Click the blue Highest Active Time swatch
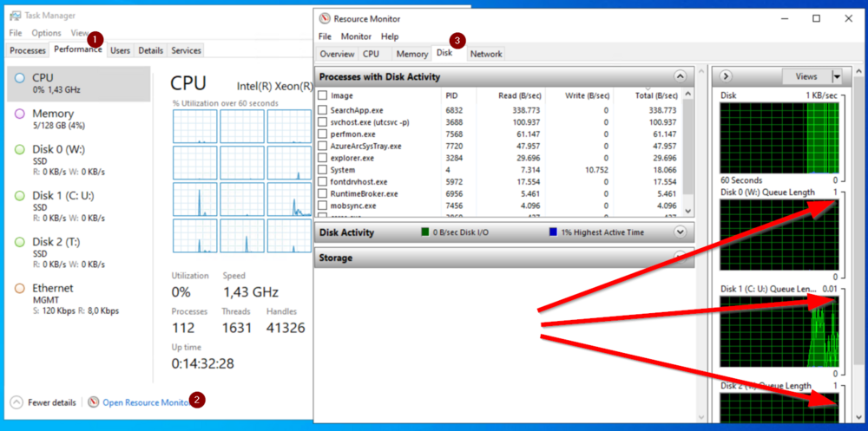 [x=554, y=232]
